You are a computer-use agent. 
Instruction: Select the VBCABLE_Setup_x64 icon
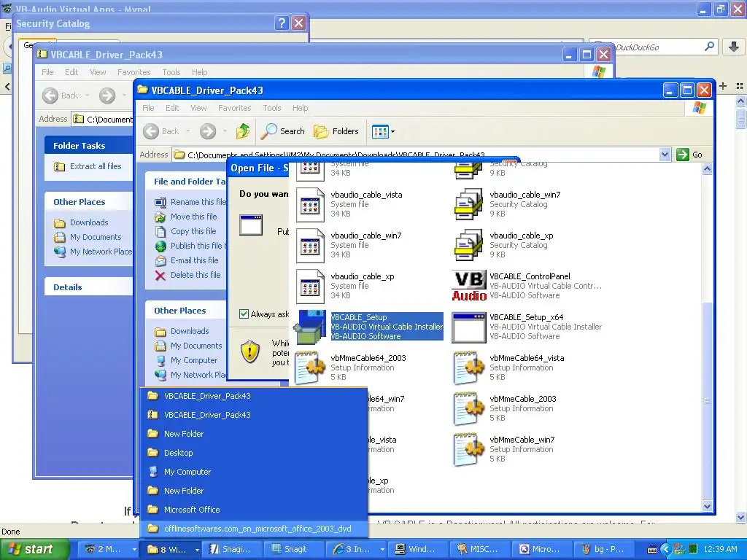tap(469, 327)
